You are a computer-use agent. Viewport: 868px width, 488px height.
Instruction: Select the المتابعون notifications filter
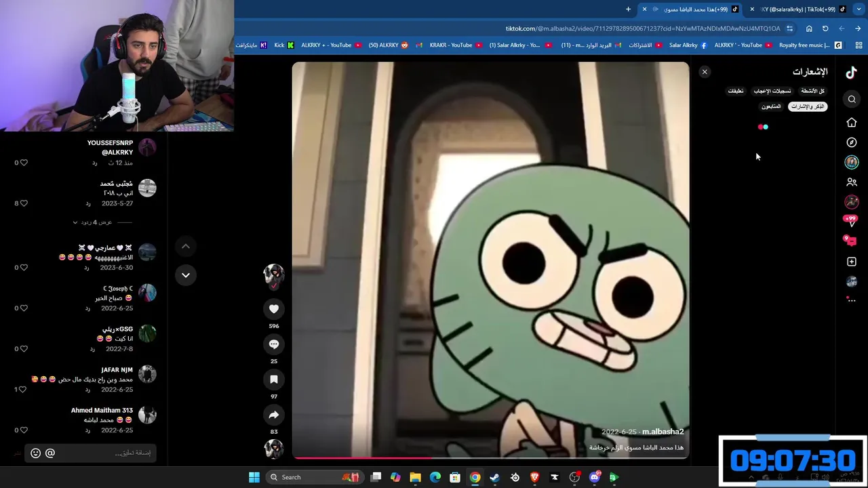[771, 106]
